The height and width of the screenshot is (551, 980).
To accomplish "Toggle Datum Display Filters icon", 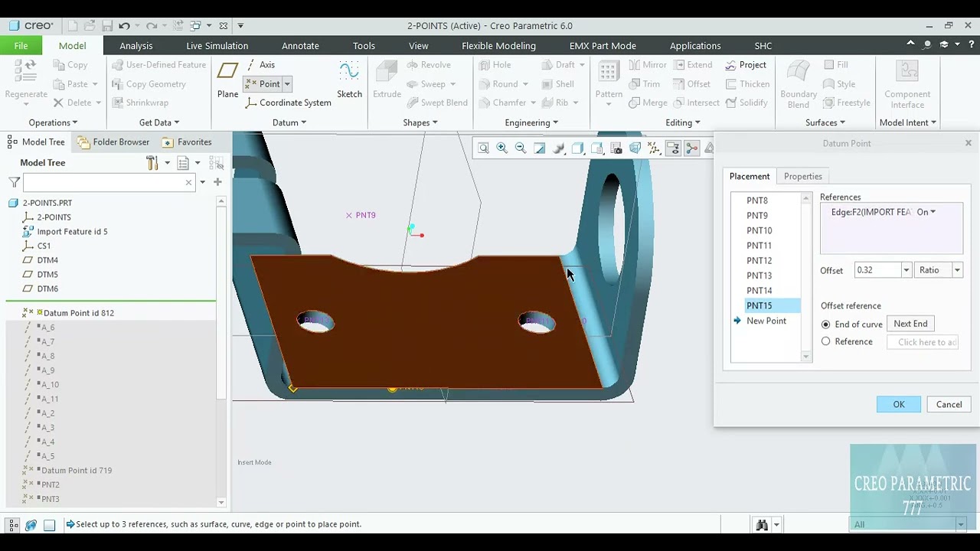I will pos(654,148).
